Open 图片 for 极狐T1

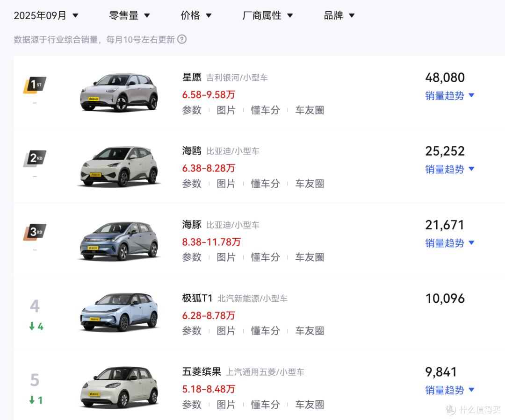click(226, 330)
